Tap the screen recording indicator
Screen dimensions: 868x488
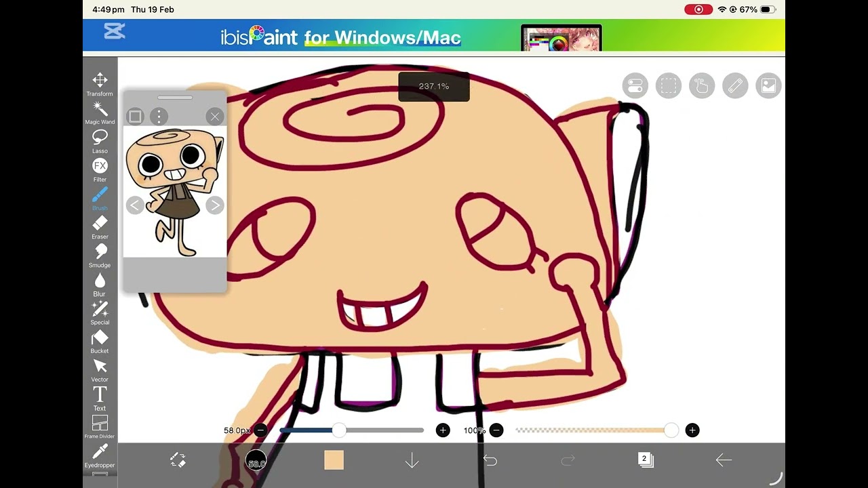(698, 9)
